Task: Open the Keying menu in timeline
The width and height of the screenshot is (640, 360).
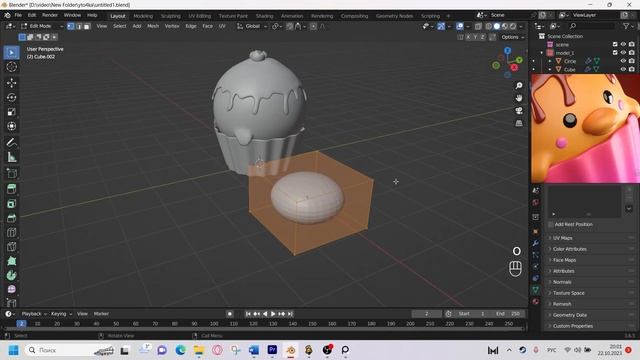Action: (61, 314)
